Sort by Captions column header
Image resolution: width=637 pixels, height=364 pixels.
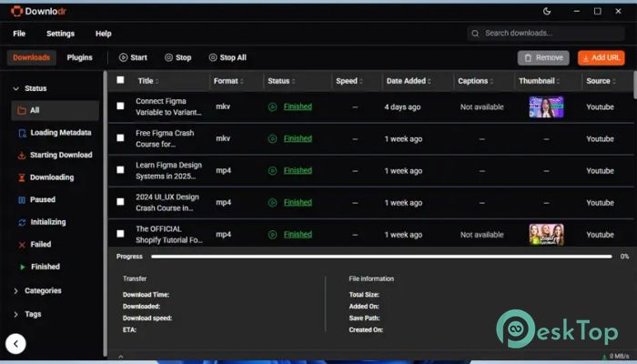475,81
